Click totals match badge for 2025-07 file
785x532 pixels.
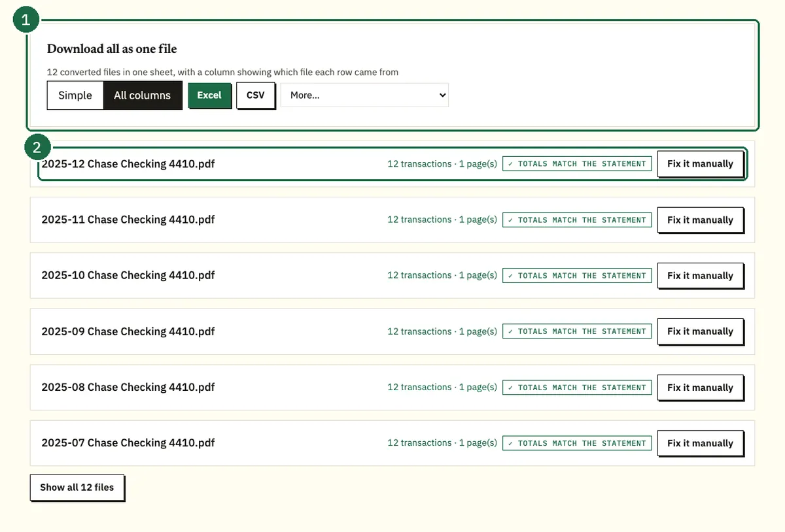[x=577, y=443]
